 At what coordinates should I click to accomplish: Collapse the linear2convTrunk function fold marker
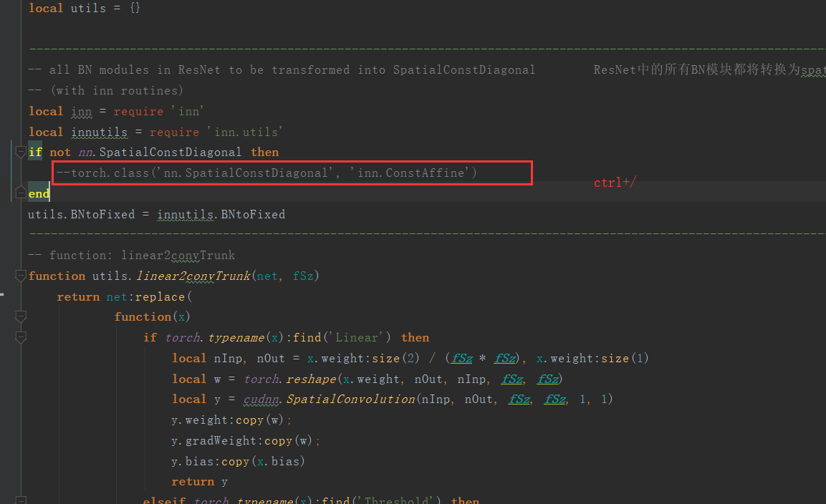21,276
